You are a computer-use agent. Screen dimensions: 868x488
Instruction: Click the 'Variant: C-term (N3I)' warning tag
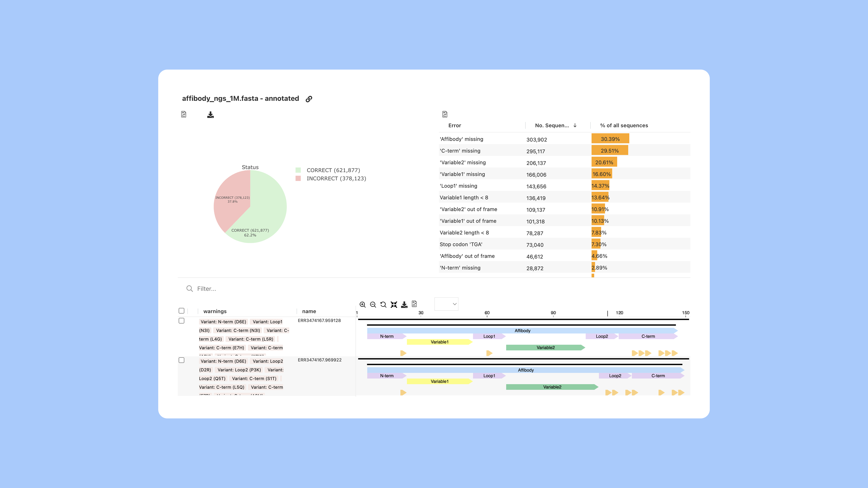coord(238,330)
